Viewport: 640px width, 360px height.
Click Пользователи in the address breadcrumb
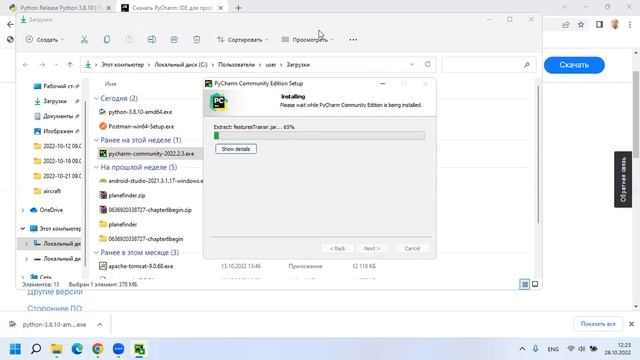pyautogui.click(x=236, y=64)
